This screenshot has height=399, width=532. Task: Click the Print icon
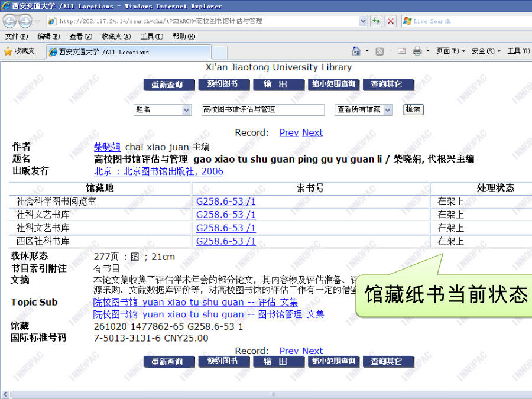[417, 51]
